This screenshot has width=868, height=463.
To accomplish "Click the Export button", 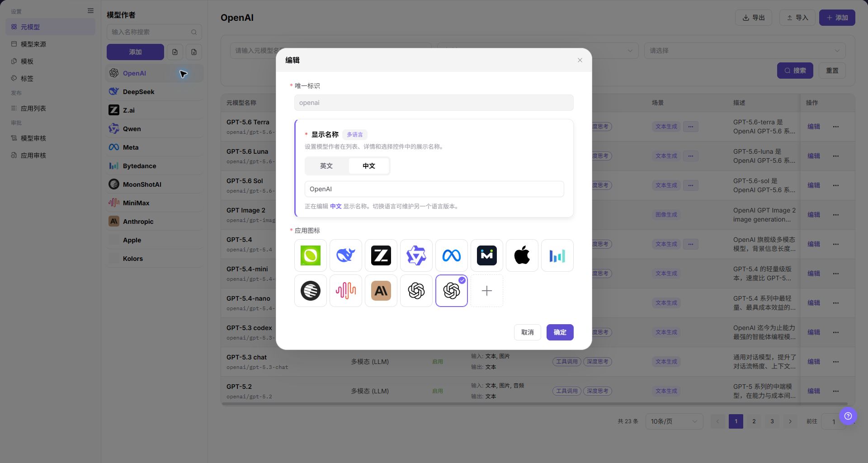I will [754, 18].
